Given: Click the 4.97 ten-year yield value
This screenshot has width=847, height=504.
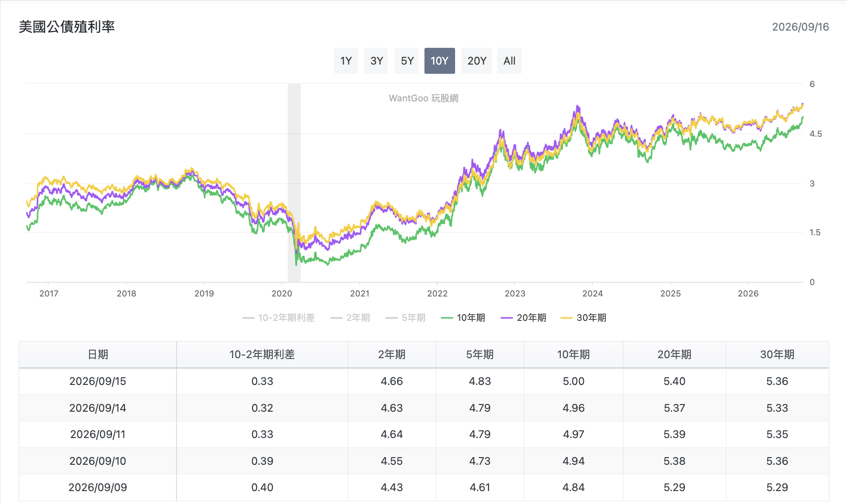Looking at the screenshot, I should 573,434.
